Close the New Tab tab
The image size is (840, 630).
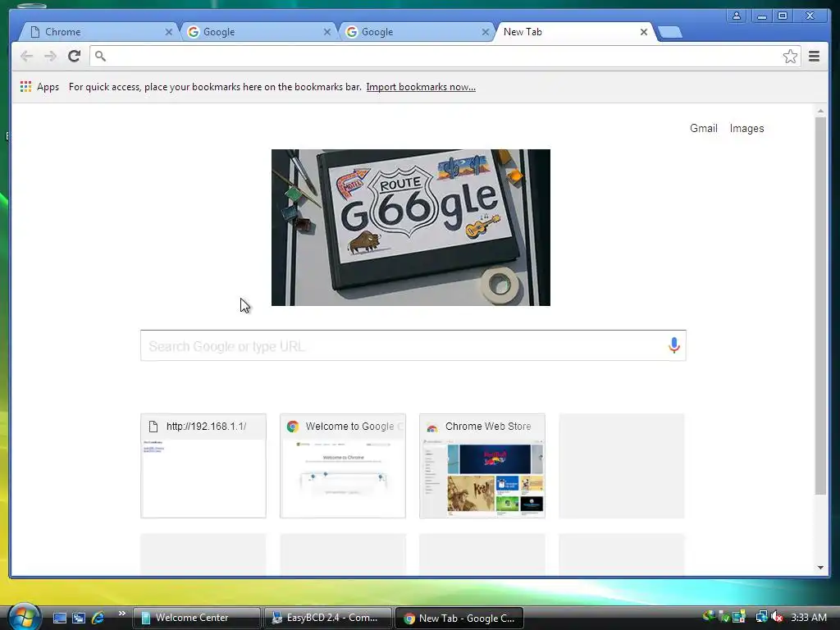click(643, 32)
